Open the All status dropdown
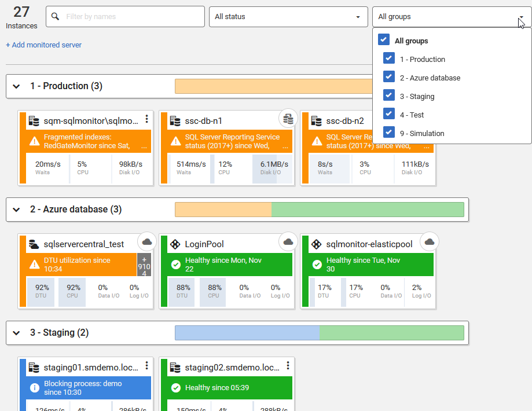 (288, 17)
